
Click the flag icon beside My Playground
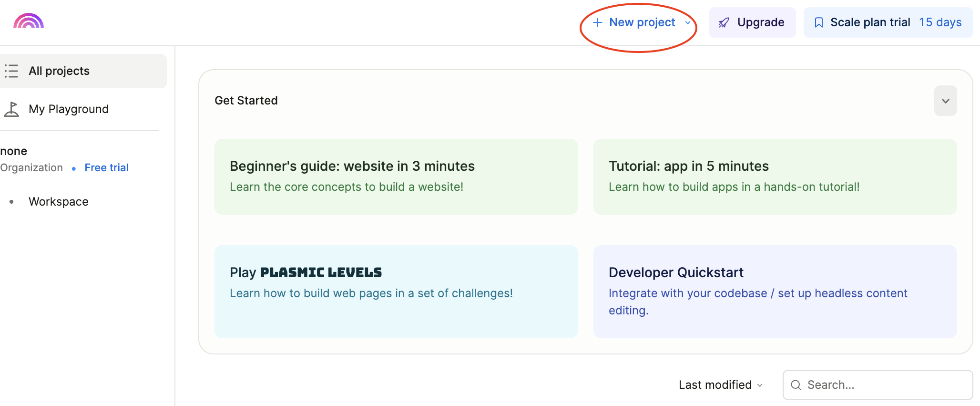point(11,109)
